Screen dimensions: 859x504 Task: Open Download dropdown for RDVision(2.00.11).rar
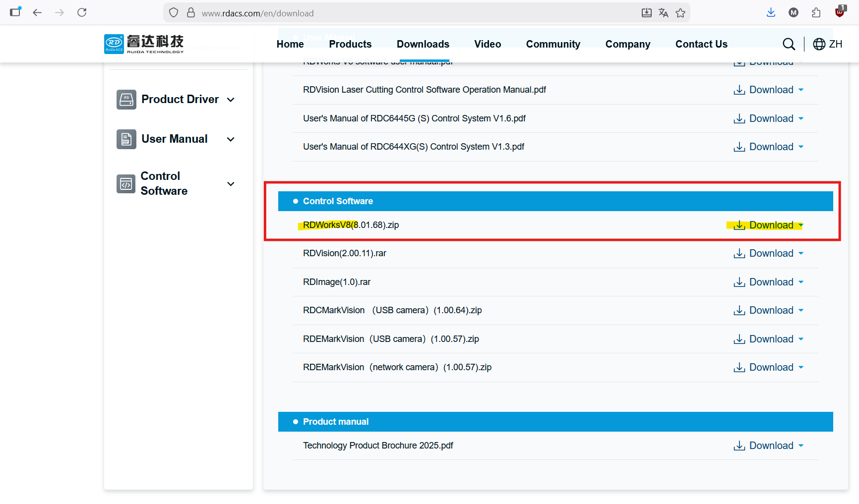tap(800, 253)
